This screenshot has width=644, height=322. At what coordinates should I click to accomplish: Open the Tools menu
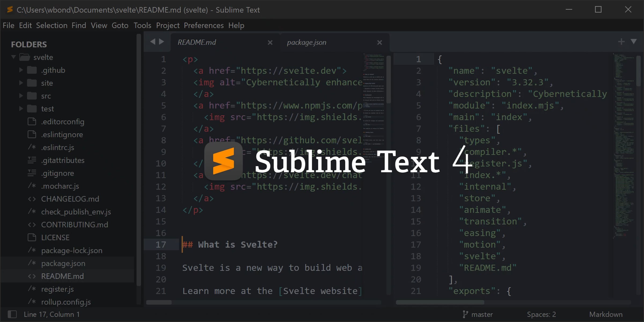(142, 25)
